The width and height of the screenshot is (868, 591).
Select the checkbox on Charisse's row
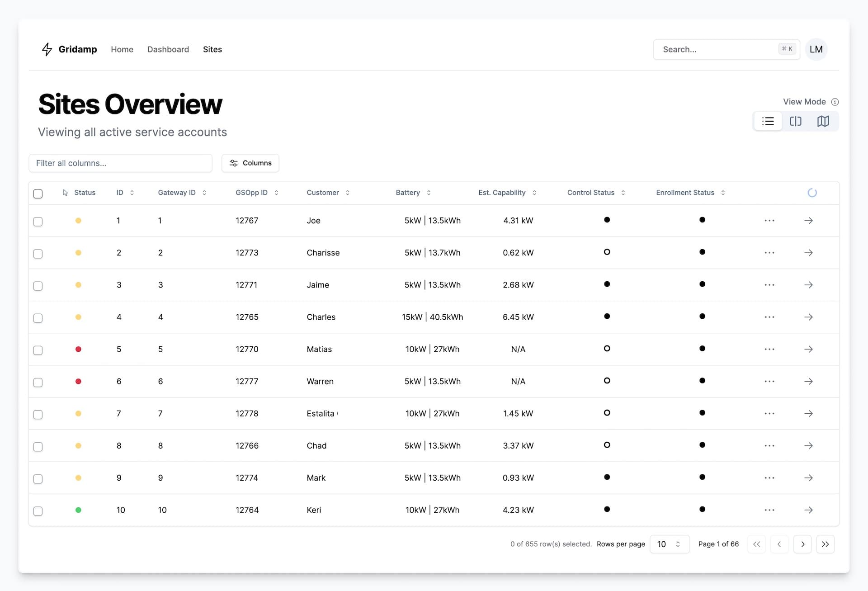point(38,254)
